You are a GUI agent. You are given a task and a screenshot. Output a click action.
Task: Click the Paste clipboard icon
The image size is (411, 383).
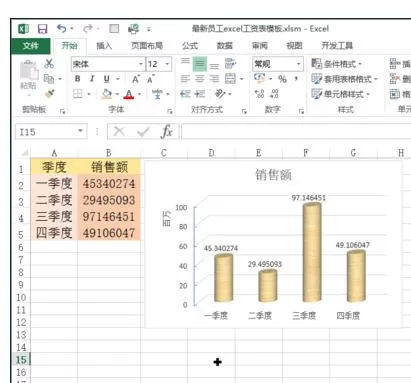pos(29,71)
